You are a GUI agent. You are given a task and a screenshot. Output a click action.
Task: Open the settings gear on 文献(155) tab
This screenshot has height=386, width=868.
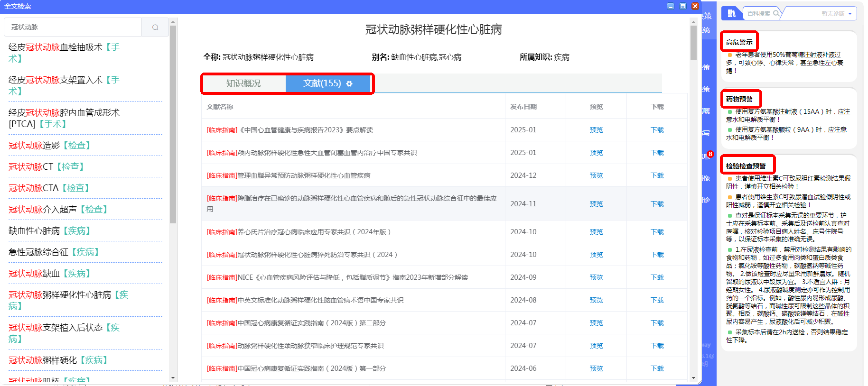349,84
